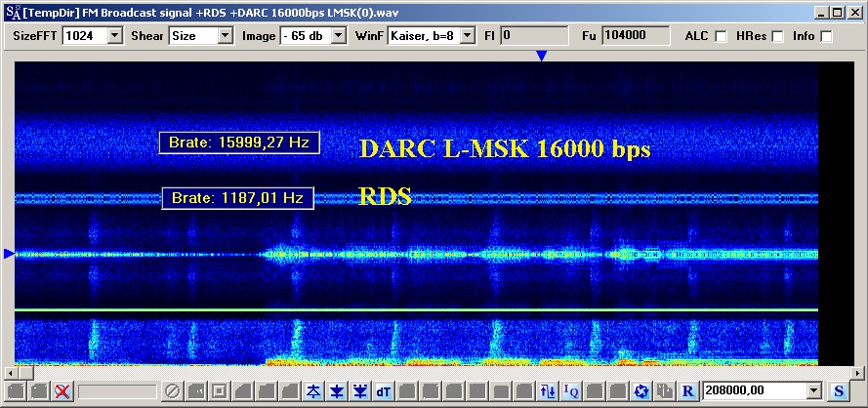Open the WinF Kaiser window dropdown

[468, 36]
